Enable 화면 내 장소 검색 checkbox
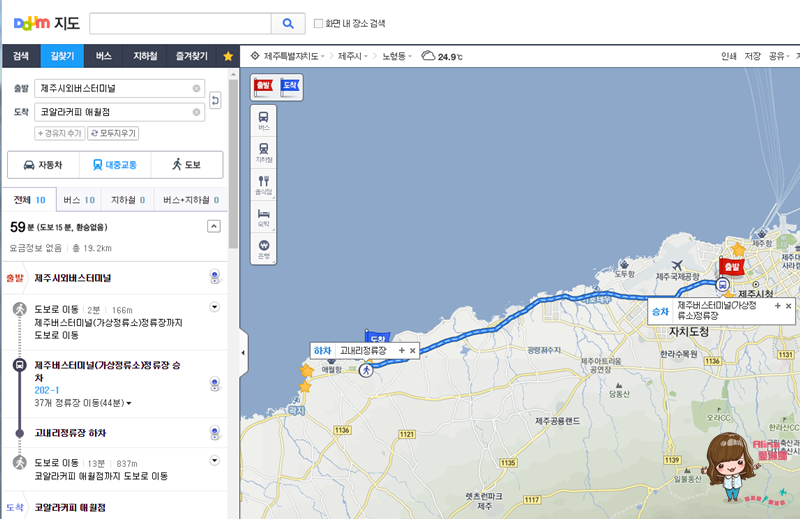 pyautogui.click(x=318, y=23)
